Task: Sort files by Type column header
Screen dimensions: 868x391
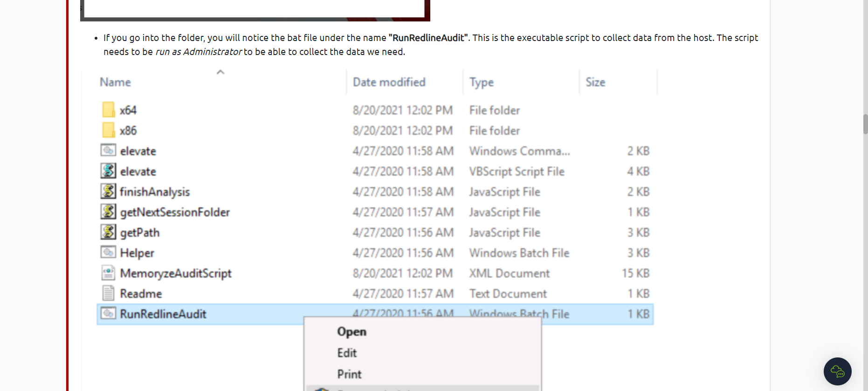Action: tap(482, 82)
